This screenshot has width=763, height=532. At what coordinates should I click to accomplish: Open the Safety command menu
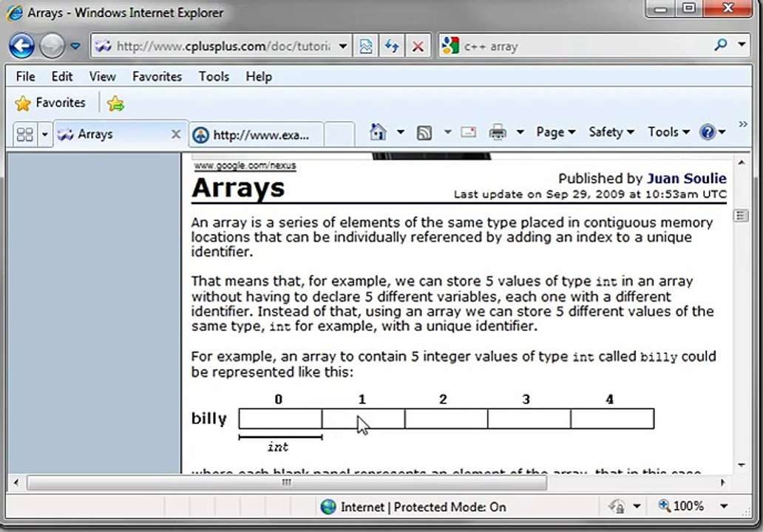click(611, 132)
